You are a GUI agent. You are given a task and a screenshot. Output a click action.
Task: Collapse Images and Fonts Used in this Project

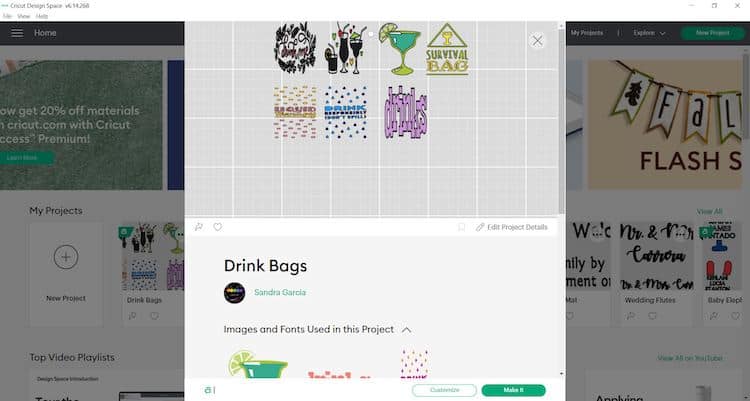coord(407,330)
